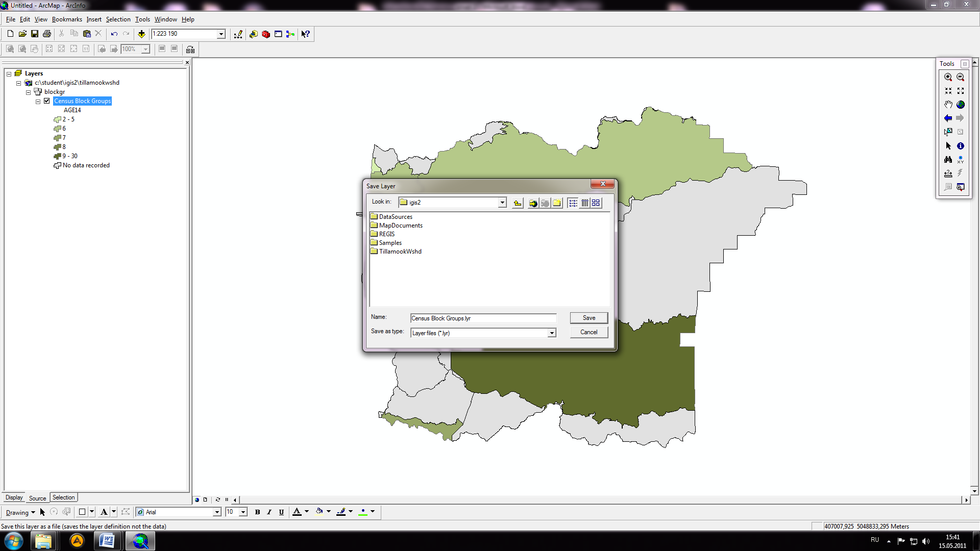
Task: Choose the Select Features tool
Action: (948, 132)
